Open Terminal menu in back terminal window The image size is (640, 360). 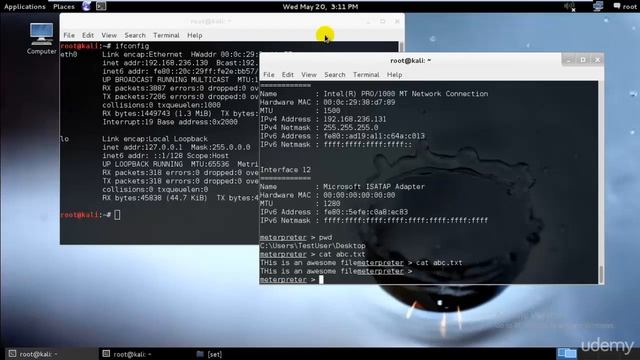point(166,36)
